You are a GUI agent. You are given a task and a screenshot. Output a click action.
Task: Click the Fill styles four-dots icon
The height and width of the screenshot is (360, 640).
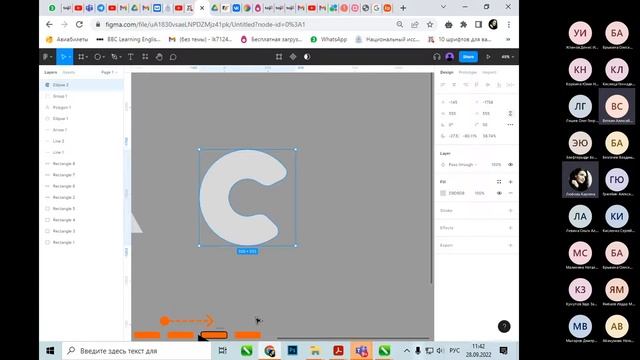click(499, 182)
